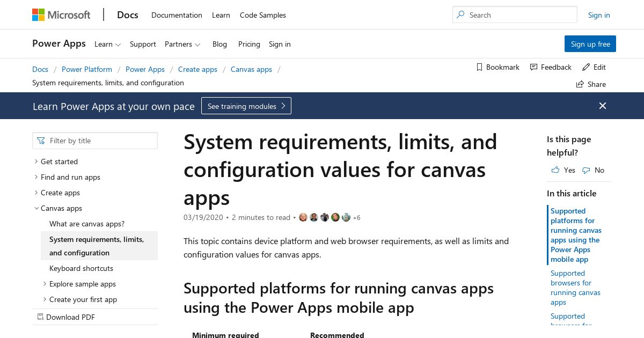This screenshot has width=644, height=338.
Task: Click the first contributor avatar
Action: [303, 217]
